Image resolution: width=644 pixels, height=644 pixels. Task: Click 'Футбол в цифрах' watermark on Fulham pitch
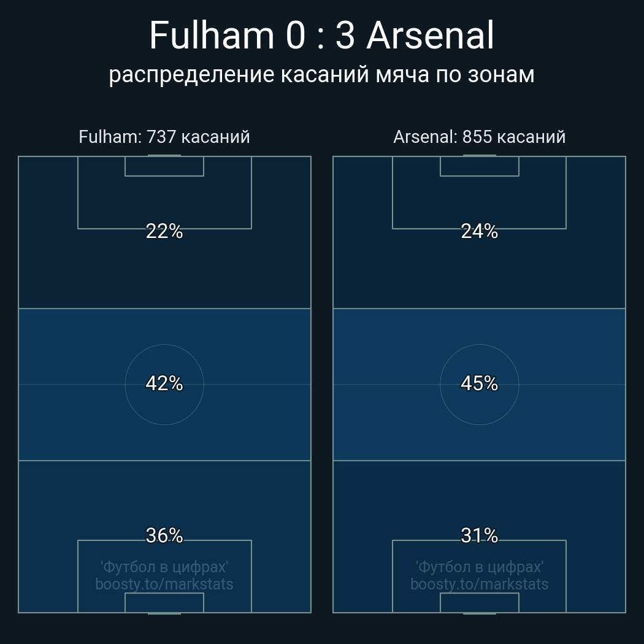tap(164, 567)
